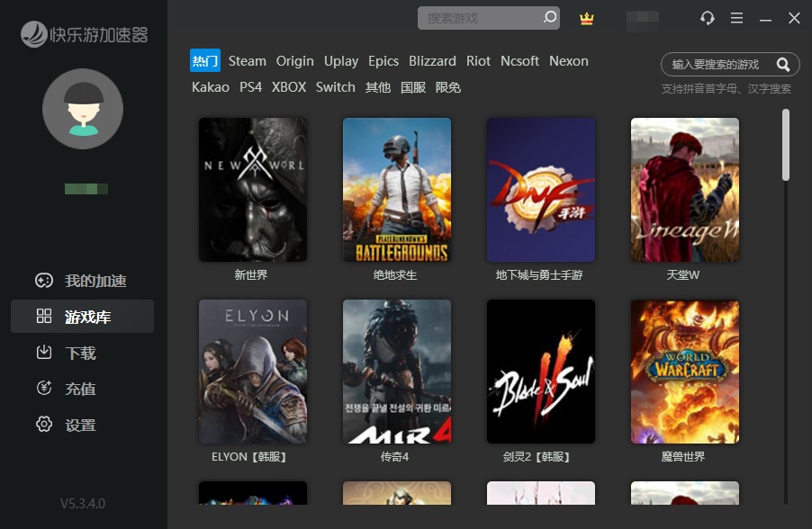Switch to 限免 category tab
The width and height of the screenshot is (812, 529).
[x=448, y=87]
